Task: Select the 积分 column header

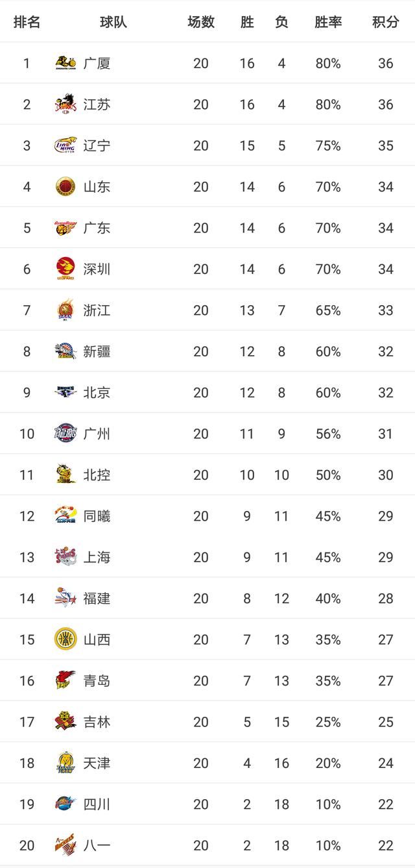Action: pyautogui.click(x=385, y=21)
